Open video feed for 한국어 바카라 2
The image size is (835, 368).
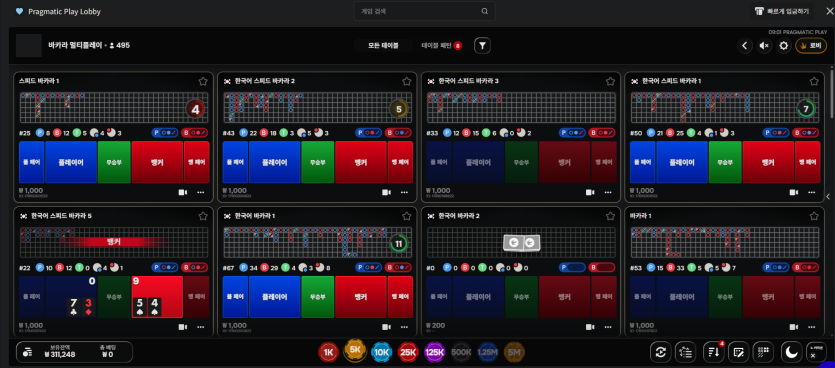(590, 327)
